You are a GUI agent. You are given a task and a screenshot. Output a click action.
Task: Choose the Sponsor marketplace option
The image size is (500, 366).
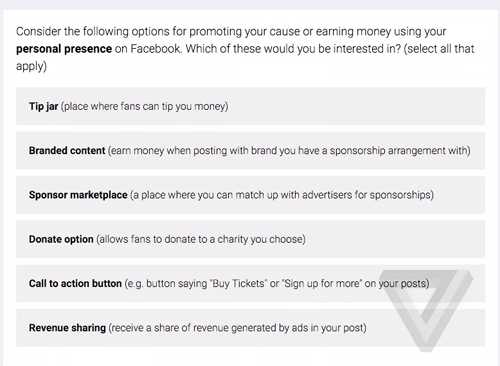click(250, 195)
